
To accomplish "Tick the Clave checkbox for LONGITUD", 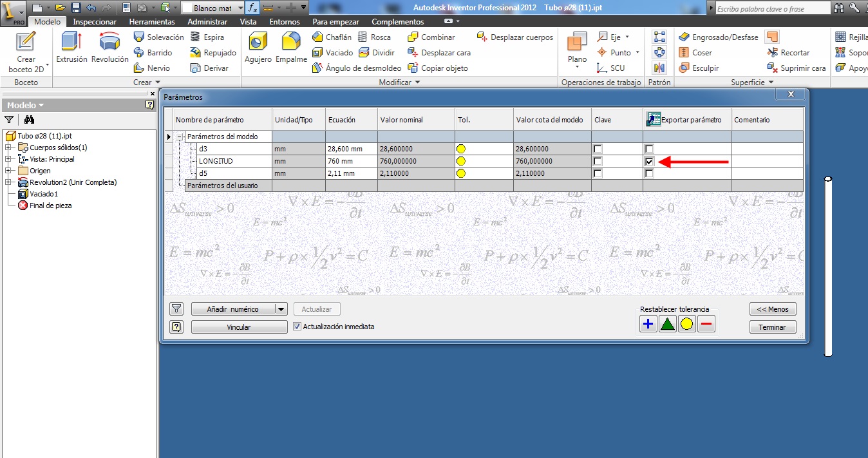I will point(598,161).
